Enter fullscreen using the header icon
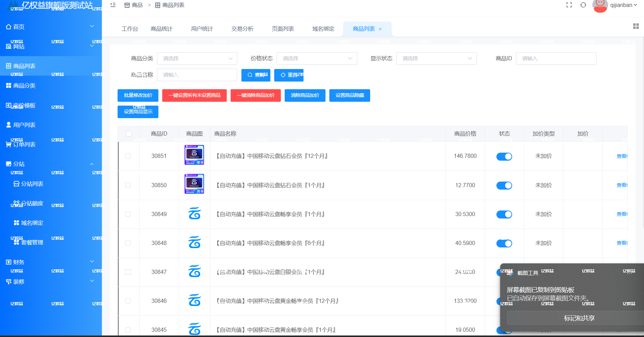The image size is (644, 337). [x=569, y=5]
